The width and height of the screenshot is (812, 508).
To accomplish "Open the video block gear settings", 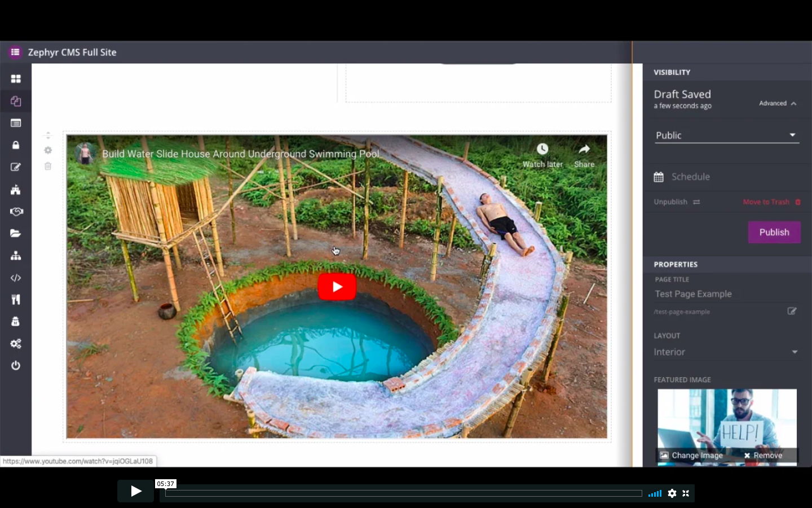I will tap(48, 150).
